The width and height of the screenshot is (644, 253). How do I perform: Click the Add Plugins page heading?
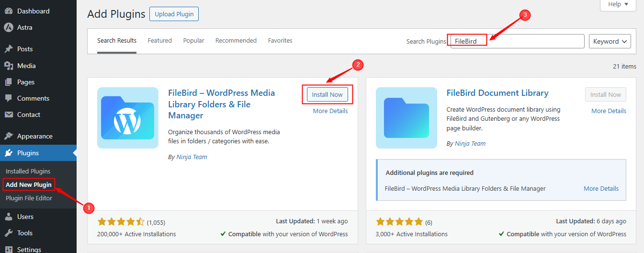click(x=116, y=14)
